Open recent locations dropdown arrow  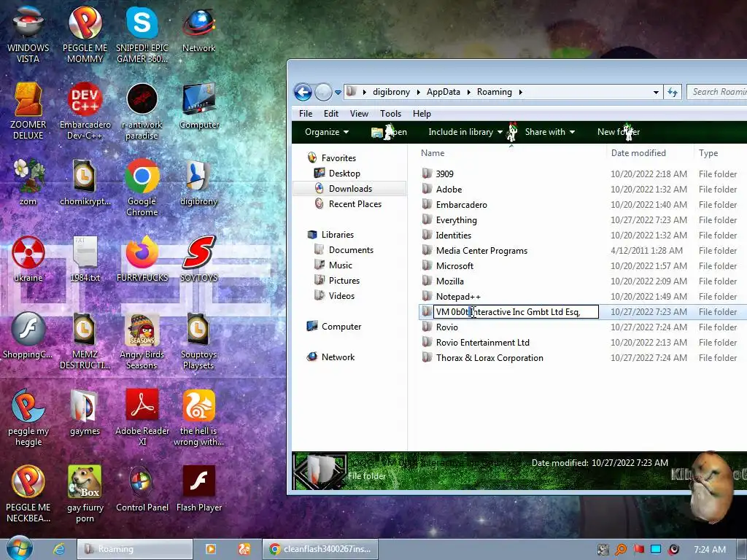[x=338, y=93]
